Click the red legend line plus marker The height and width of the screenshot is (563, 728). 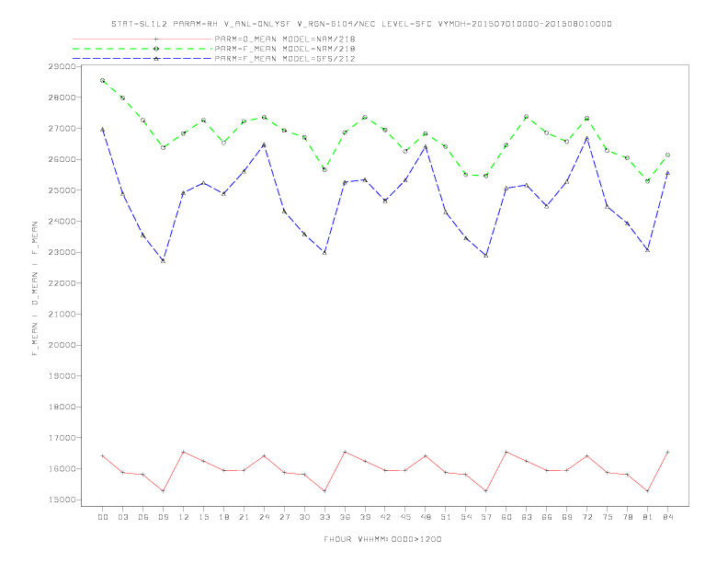pos(156,39)
